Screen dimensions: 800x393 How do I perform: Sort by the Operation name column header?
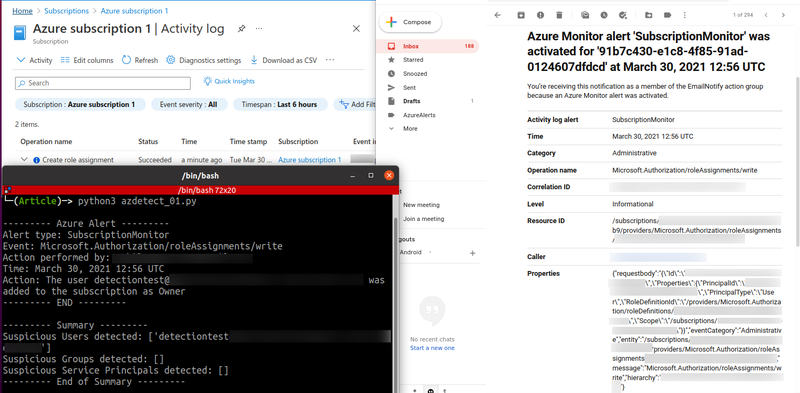tap(46, 141)
